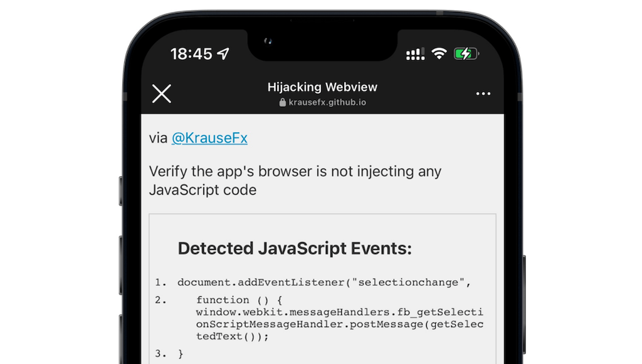Viewport: 642px width, 364px height.
Task: Tap the padlock icon beside krausefx.github.io
Action: tap(283, 102)
